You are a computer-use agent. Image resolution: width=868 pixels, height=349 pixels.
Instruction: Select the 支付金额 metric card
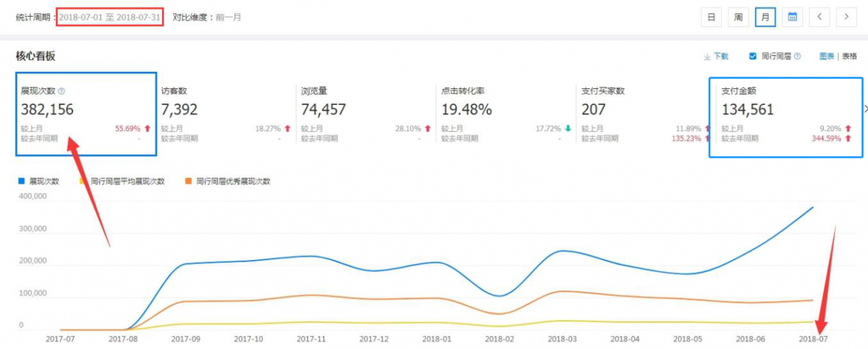pos(786,116)
